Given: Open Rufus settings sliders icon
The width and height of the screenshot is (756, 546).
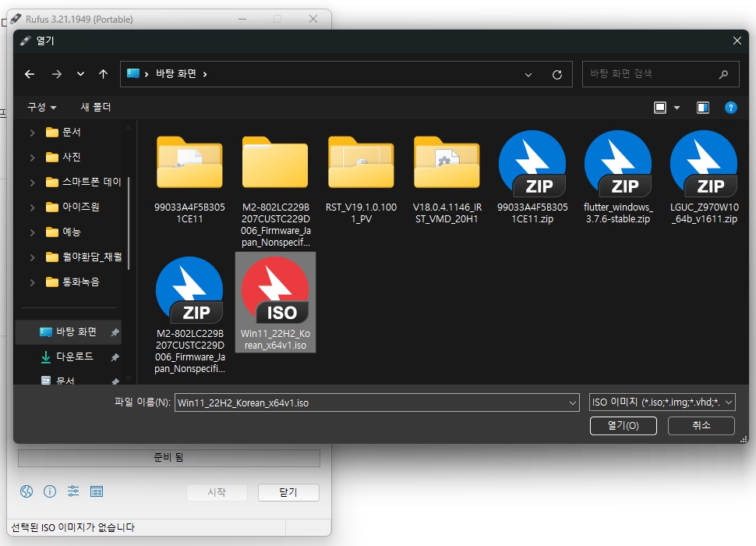Looking at the screenshot, I should (73, 491).
